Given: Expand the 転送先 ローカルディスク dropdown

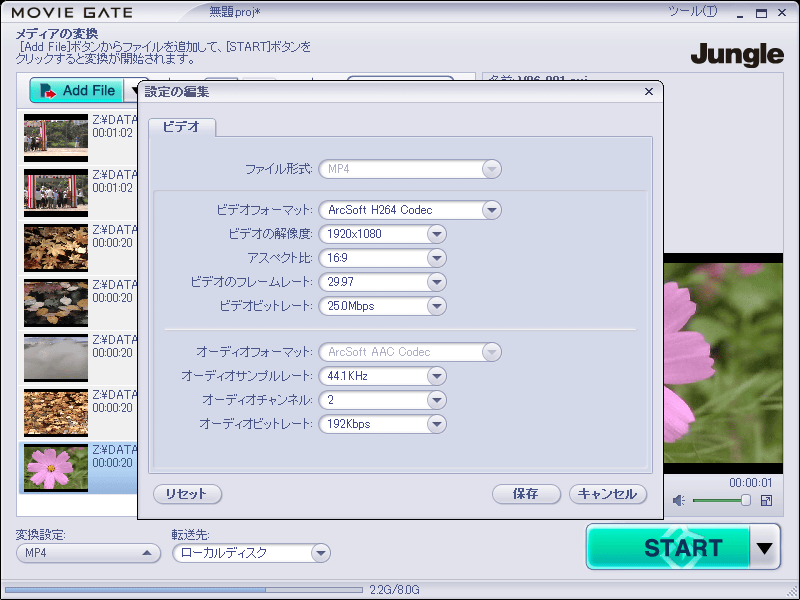Looking at the screenshot, I should [x=252, y=553].
